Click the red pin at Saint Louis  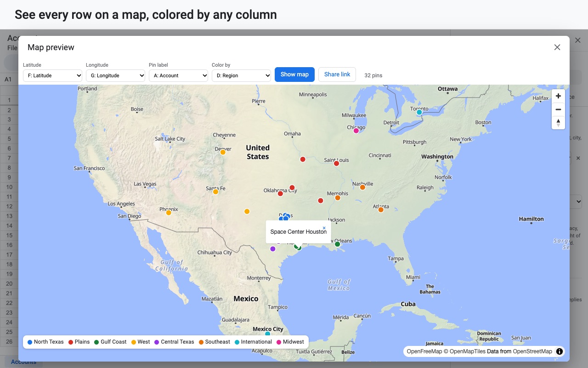pos(336,163)
